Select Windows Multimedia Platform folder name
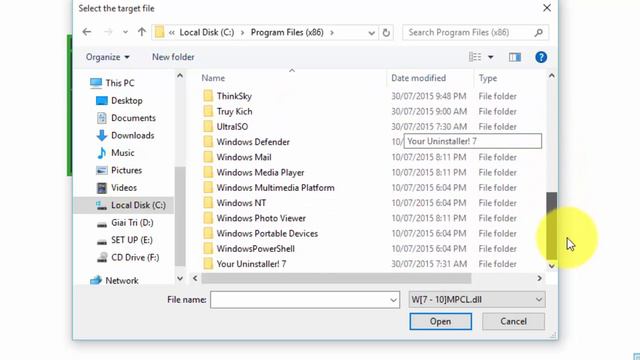 coord(276,188)
